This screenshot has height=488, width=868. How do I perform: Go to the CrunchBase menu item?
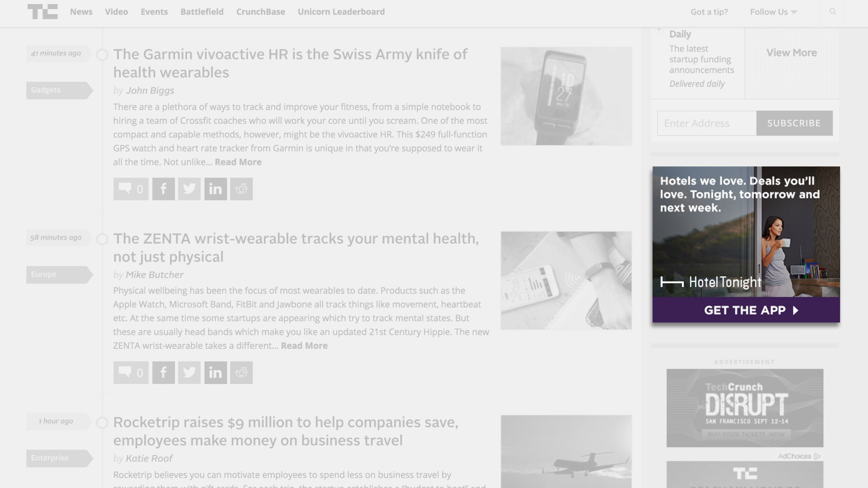[260, 12]
